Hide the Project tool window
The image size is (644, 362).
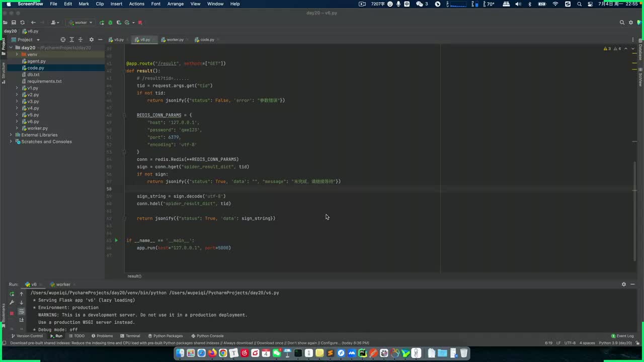coord(100,40)
